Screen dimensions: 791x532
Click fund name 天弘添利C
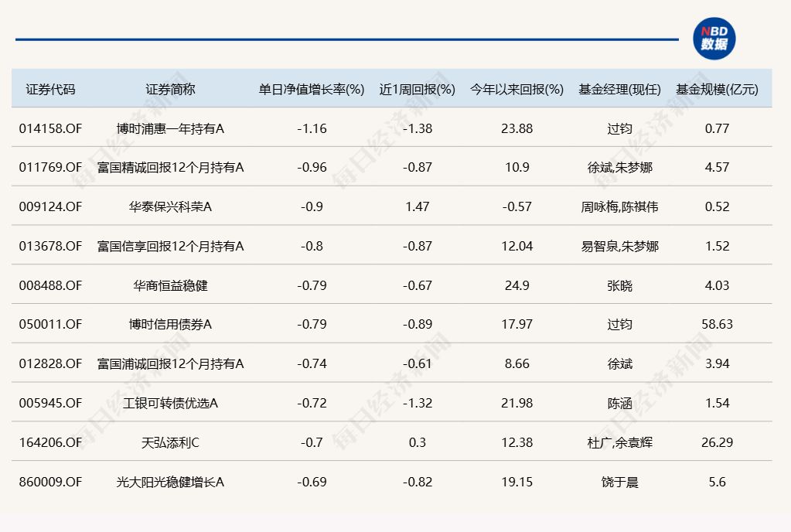(x=170, y=442)
